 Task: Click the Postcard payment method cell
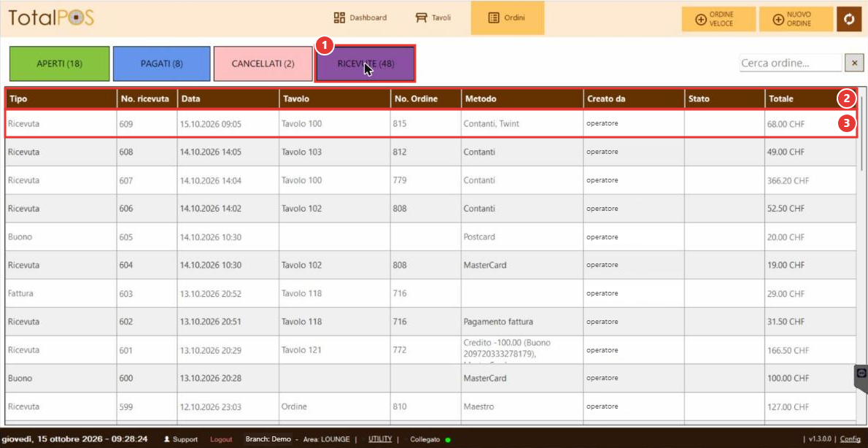click(x=522, y=237)
